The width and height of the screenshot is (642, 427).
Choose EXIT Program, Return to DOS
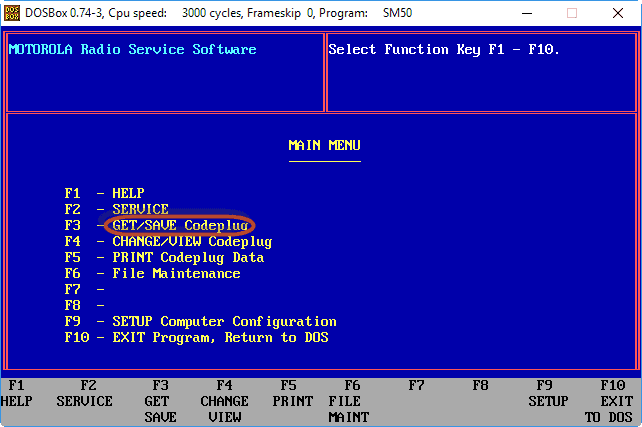click(219, 337)
